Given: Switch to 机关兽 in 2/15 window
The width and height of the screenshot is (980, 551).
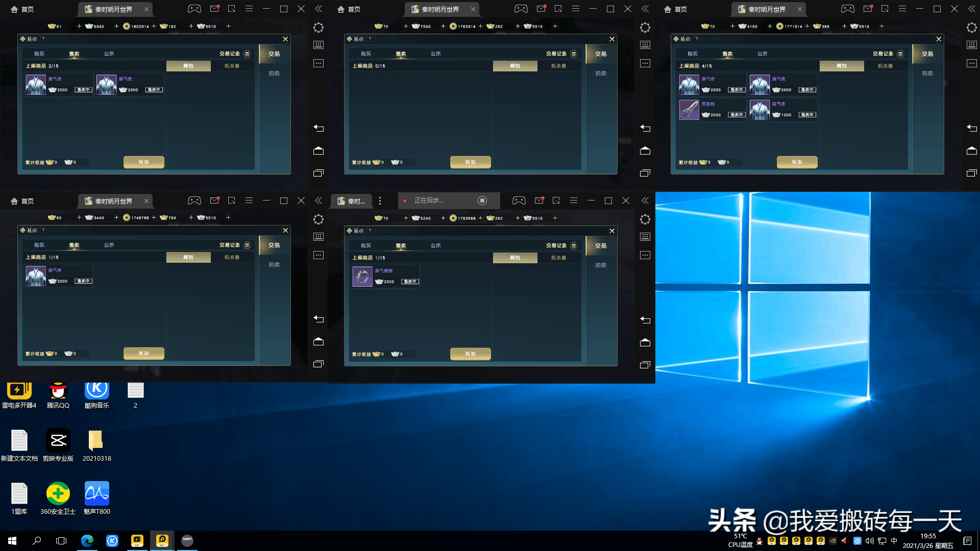Looking at the screenshot, I should pyautogui.click(x=232, y=66).
